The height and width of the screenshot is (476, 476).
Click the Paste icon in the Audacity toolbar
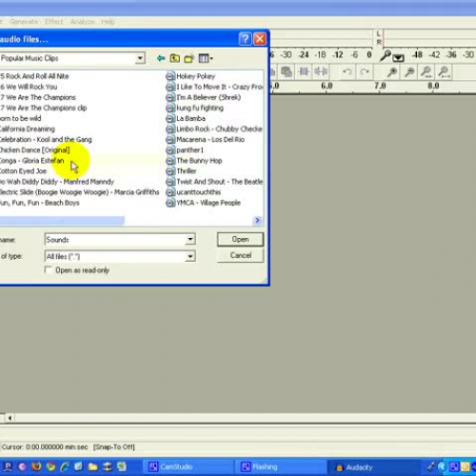point(287,72)
